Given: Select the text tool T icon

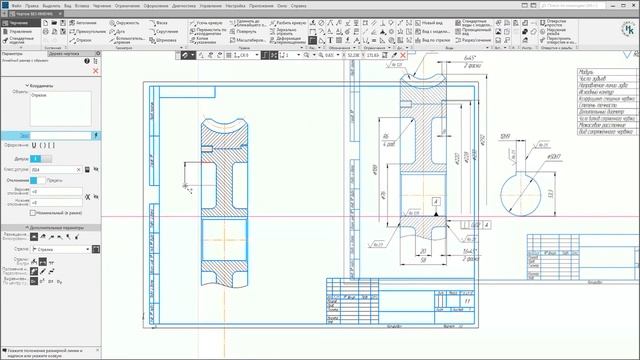Looking at the screenshot, I should pyautogui.click(x=330, y=40).
